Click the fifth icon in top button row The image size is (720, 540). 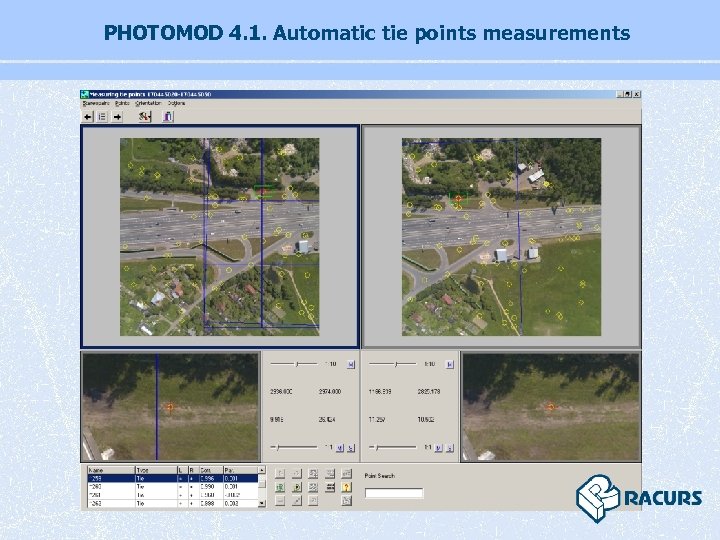click(347, 473)
